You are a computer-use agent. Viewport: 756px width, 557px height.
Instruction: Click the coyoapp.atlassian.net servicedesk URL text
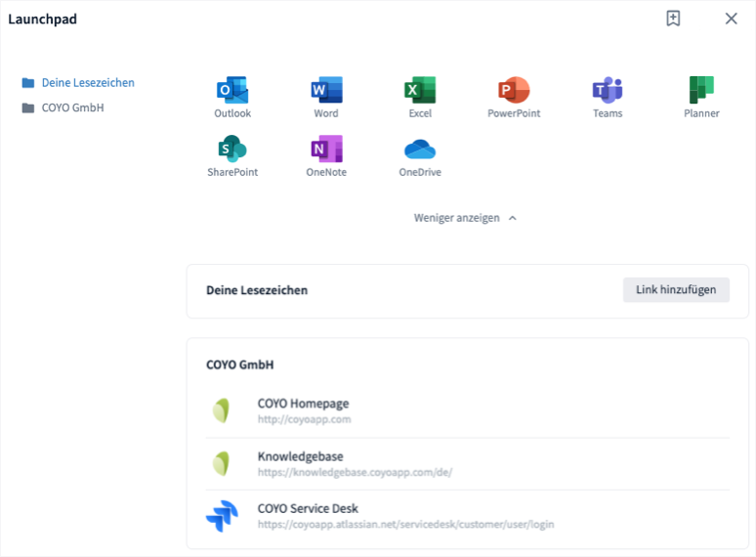(x=406, y=524)
